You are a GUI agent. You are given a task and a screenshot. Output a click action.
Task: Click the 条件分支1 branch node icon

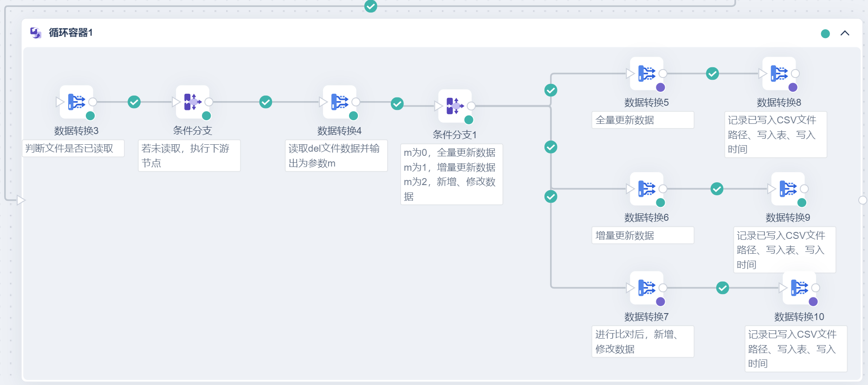click(x=454, y=106)
